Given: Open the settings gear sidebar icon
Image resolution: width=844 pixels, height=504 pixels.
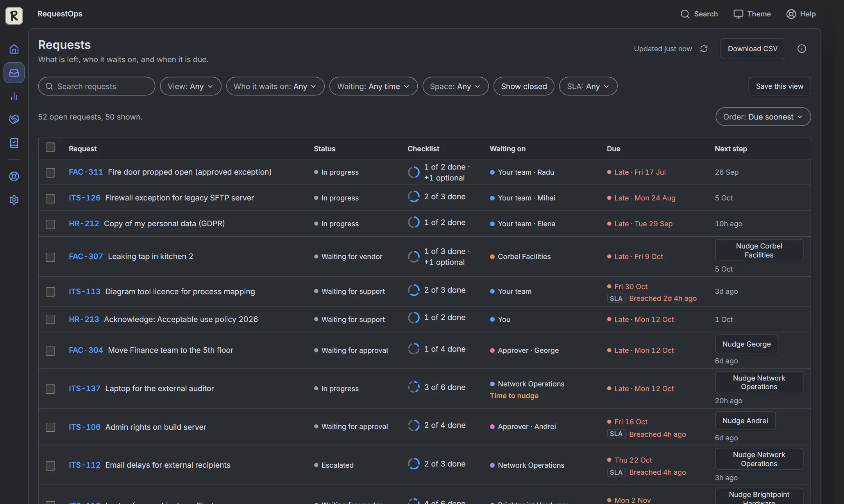Looking at the screenshot, I should [x=14, y=200].
